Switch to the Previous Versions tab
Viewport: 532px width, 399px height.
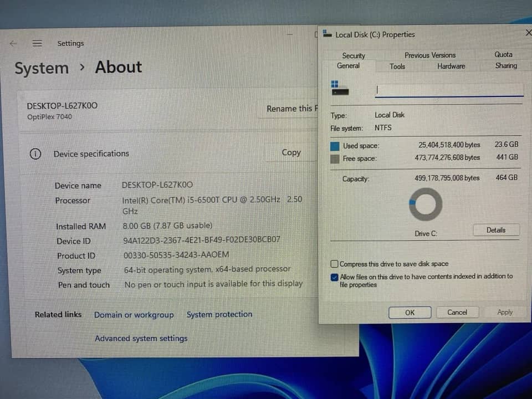pos(430,55)
